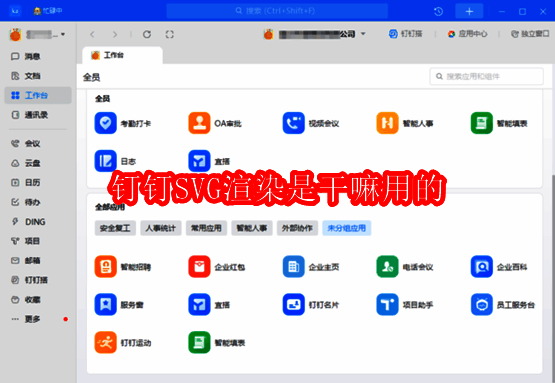Open the history clock icon in the title bar
The height and width of the screenshot is (383, 555).
click(439, 11)
